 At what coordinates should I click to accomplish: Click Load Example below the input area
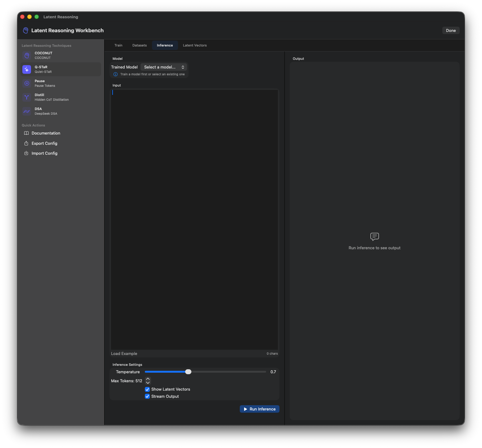point(124,353)
